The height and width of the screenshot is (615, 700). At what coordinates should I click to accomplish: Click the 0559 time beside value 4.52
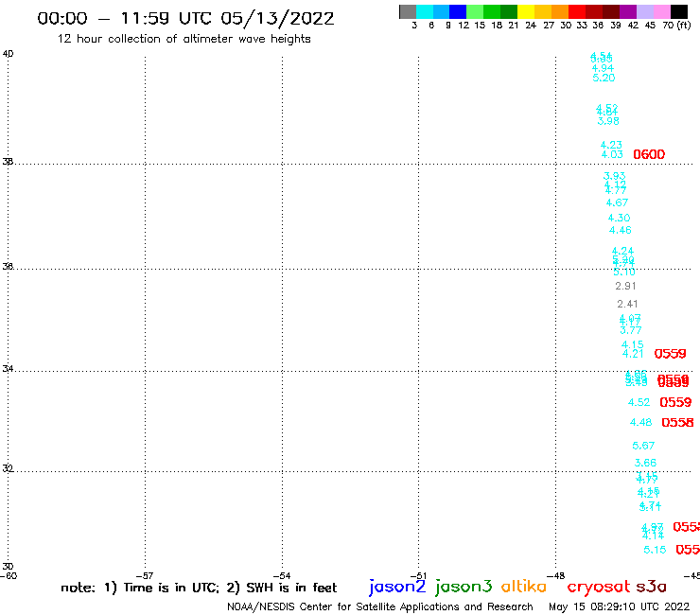tap(675, 402)
